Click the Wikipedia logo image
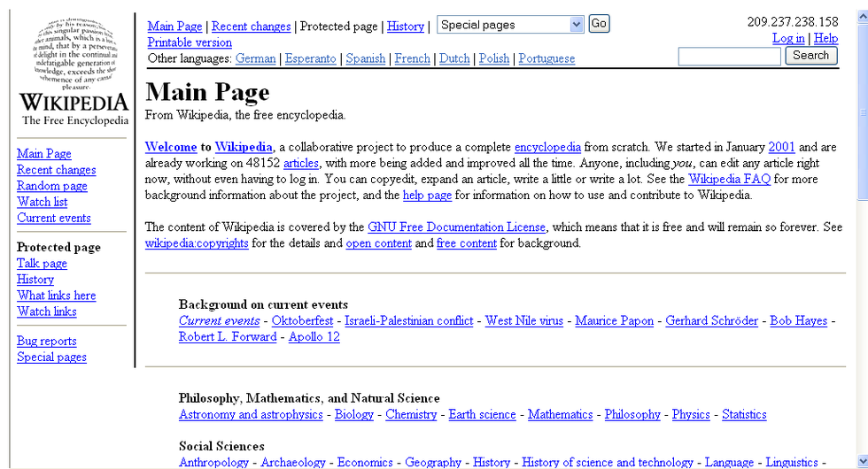Screen dimensions: 868x469 74,72
